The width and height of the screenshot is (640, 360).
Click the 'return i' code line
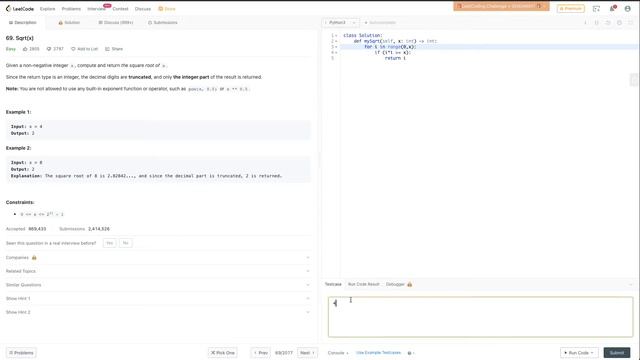point(395,58)
